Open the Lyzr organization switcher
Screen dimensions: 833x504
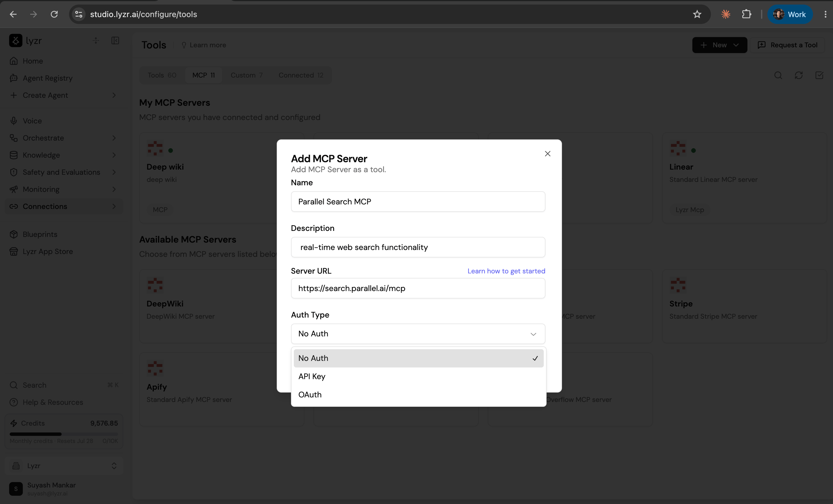click(64, 466)
